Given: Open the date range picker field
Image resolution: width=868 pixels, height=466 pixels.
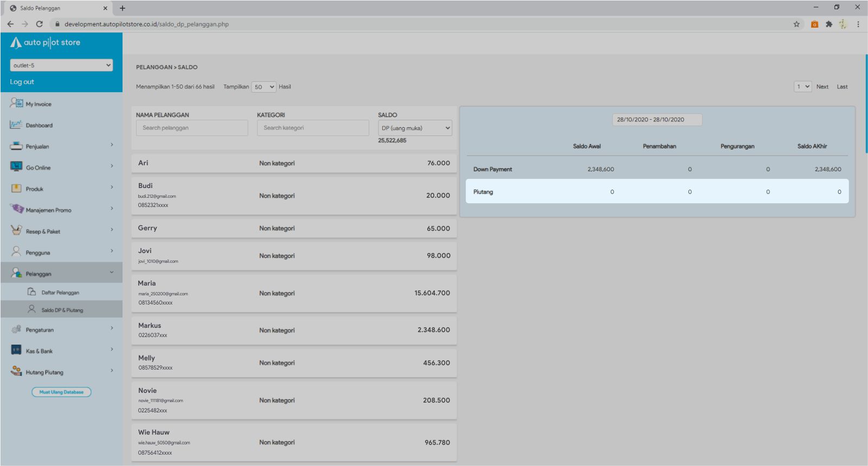Looking at the screenshot, I should click(x=657, y=120).
